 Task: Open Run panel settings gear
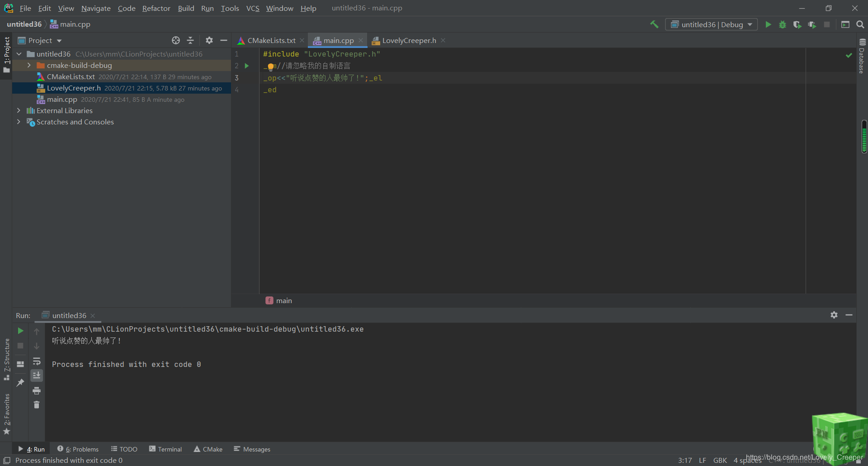[834, 315]
